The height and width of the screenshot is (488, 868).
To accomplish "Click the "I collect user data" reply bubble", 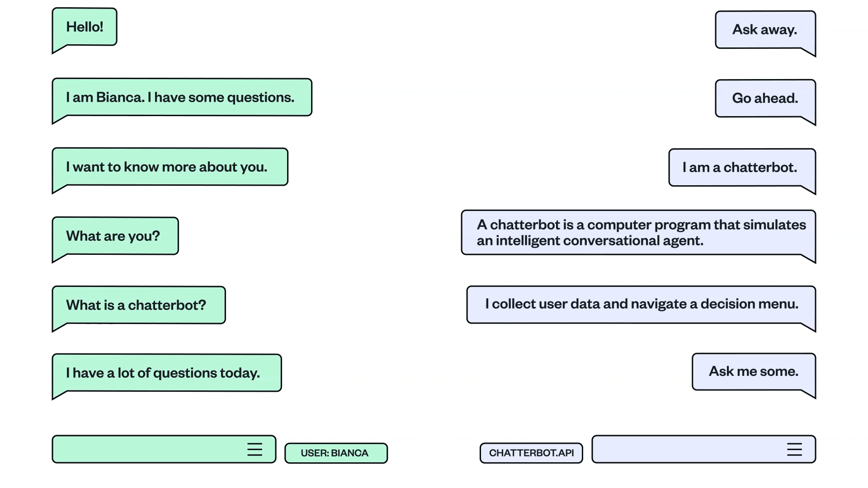I will (641, 304).
